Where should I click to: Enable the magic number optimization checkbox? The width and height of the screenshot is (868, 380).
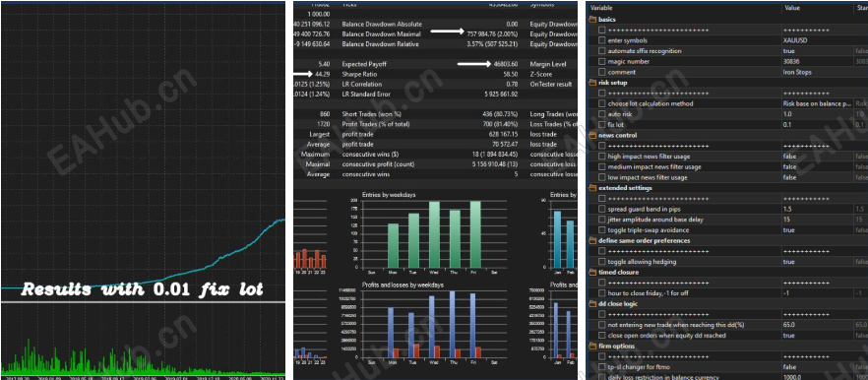(x=602, y=61)
